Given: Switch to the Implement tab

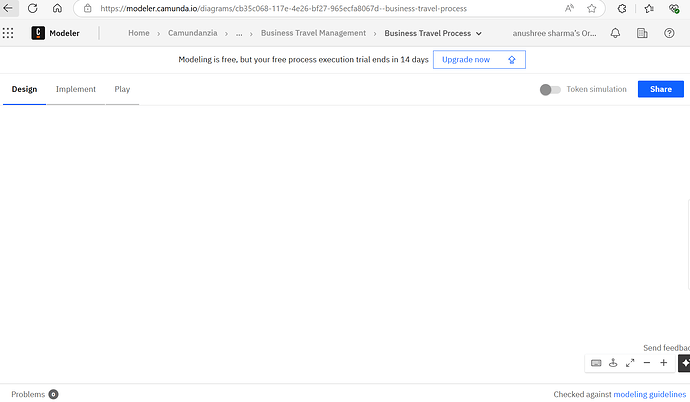Looking at the screenshot, I should pos(76,89).
